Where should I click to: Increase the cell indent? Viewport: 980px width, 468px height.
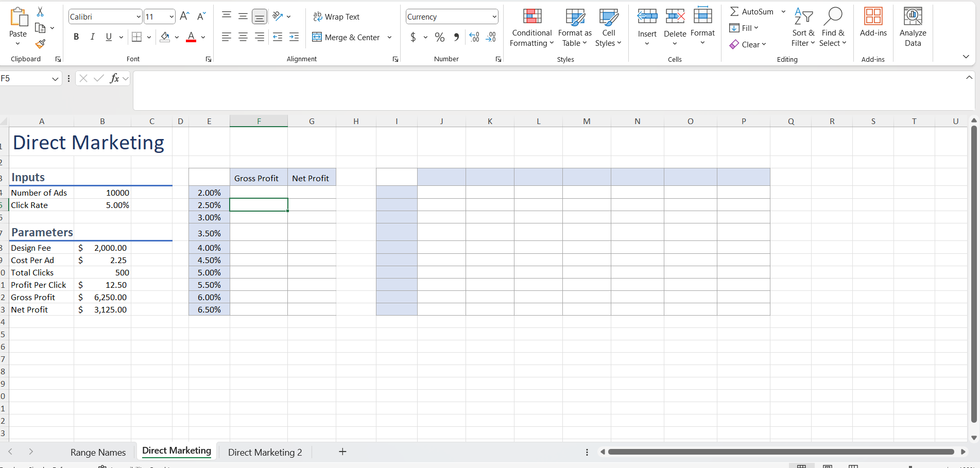point(294,37)
